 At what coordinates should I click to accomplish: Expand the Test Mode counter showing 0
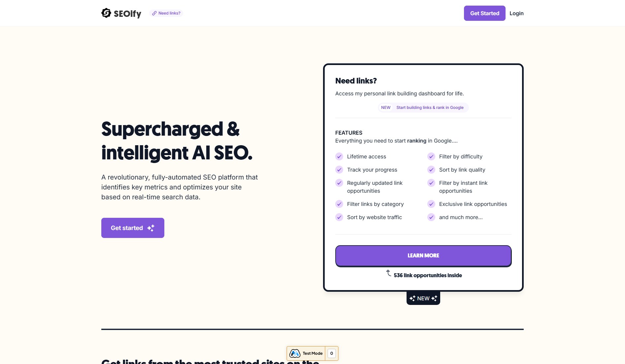[x=331, y=353]
